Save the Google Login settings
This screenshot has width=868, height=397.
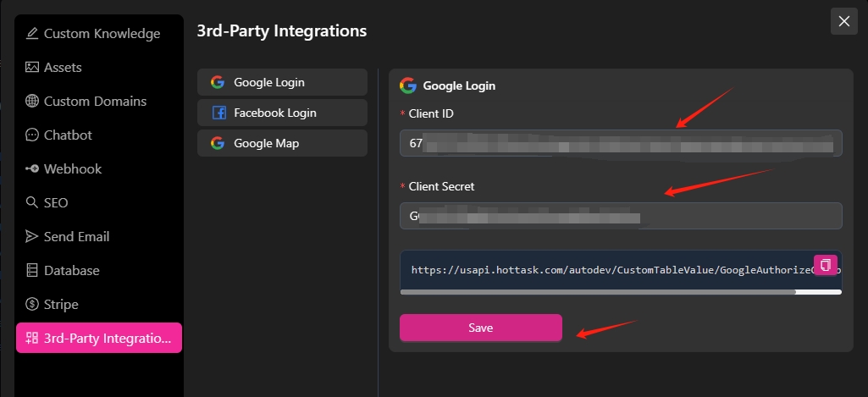[x=480, y=328]
